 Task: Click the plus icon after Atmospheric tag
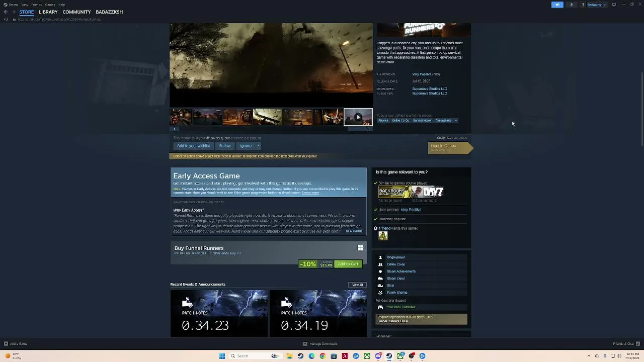click(x=456, y=121)
